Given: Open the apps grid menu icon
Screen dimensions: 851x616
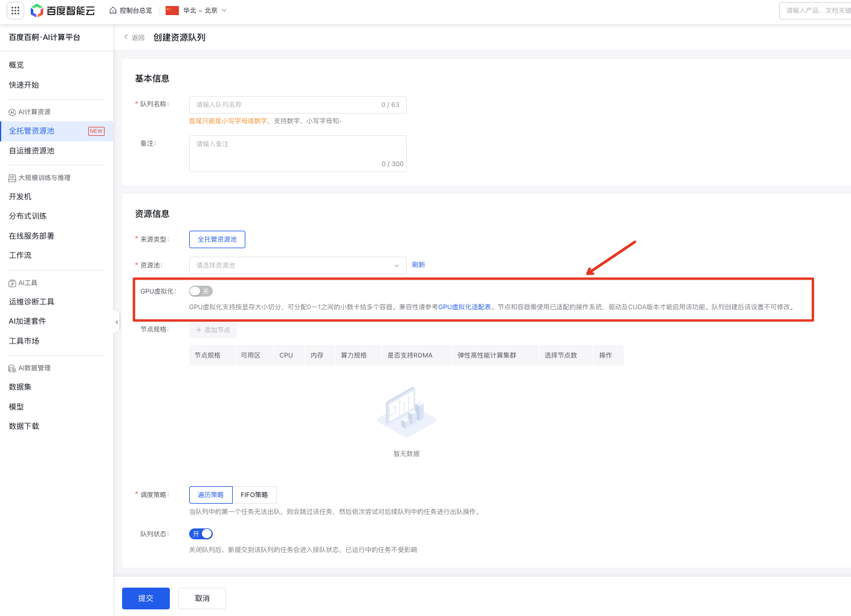Looking at the screenshot, I should tap(15, 10).
